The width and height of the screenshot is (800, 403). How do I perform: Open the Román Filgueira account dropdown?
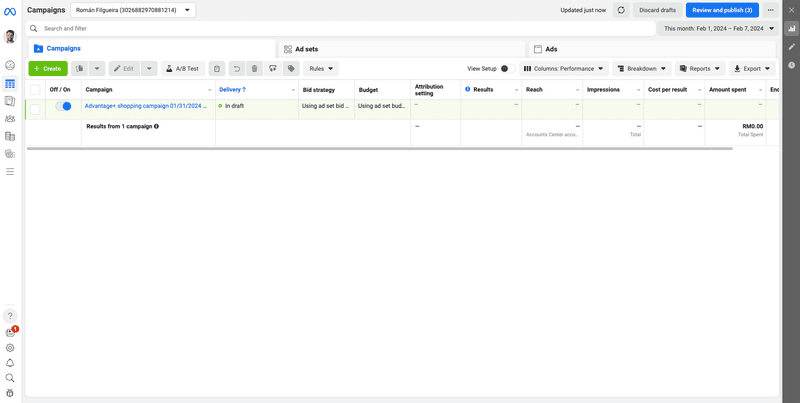pos(133,10)
